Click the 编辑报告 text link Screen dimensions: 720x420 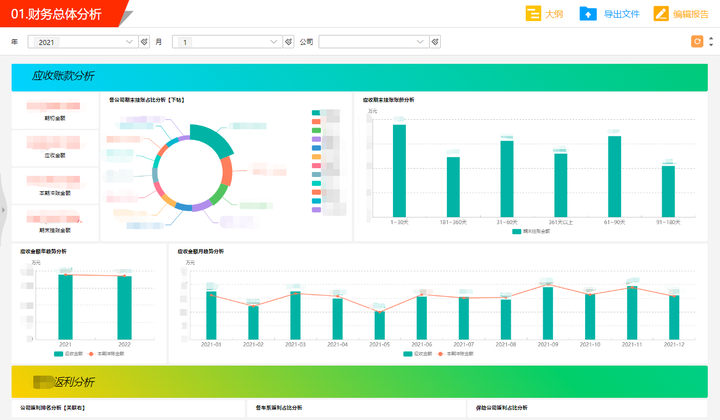coord(691,14)
